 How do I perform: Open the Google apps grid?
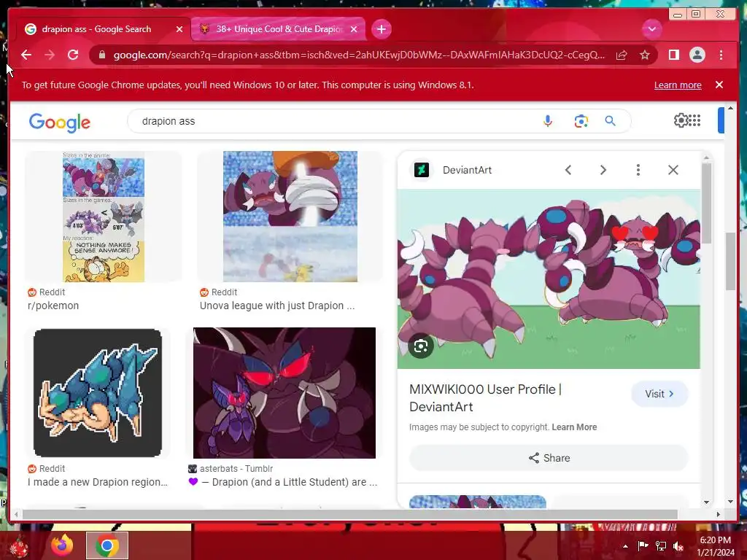point(694,121)
